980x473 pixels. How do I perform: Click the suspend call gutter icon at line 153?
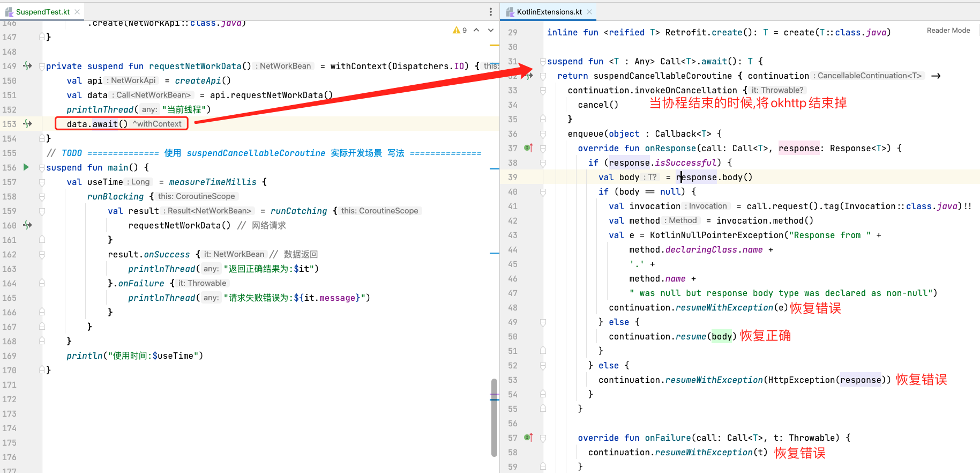(27, 124)
